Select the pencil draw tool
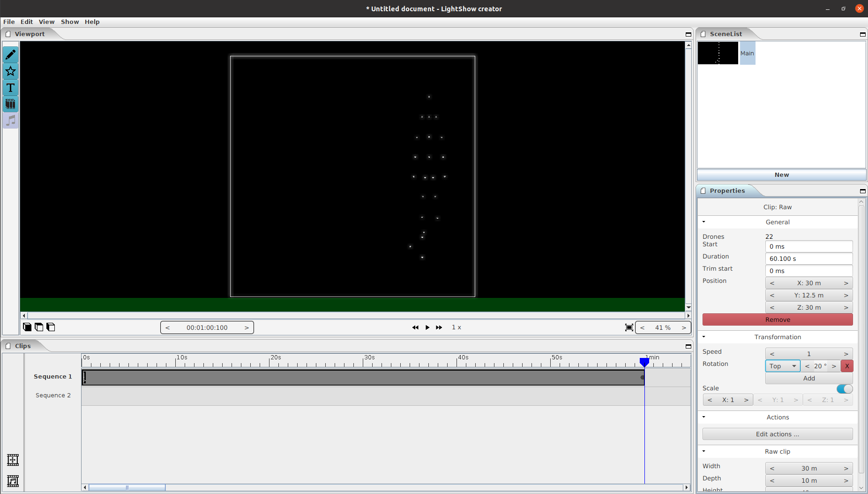This screenshot has width=868, height=494. click(x=10, y=55)
